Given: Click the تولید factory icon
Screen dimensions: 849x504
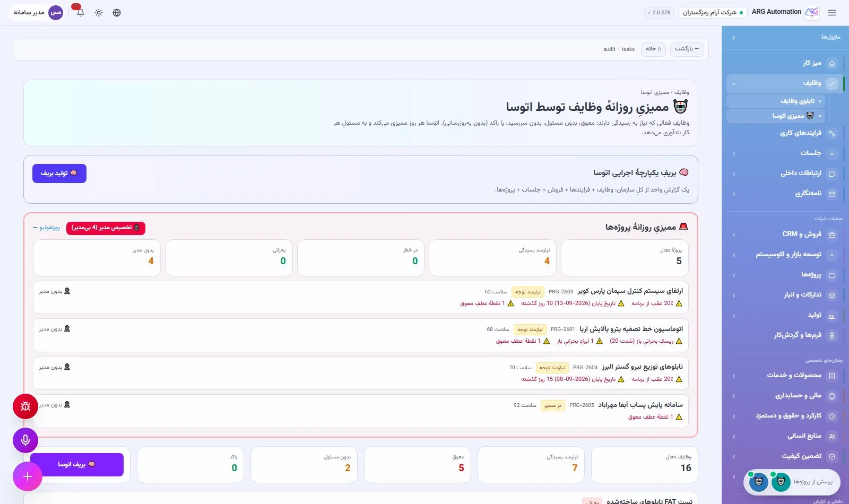Looking at the screenshot, I should coord(832,316).
